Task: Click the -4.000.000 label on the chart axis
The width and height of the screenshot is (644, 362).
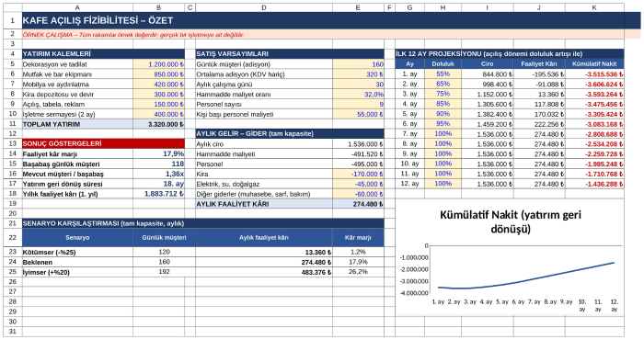Action: pyautogui.click(x=414, y=293)
